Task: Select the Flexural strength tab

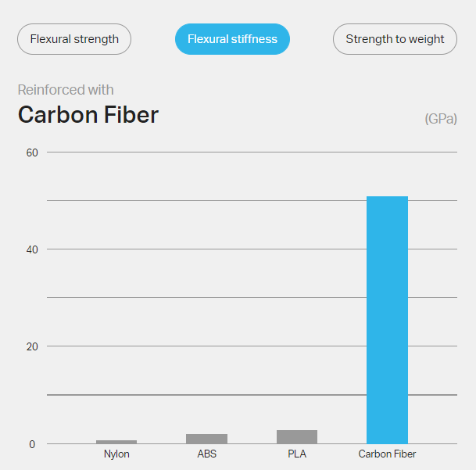Action: [x=74, y=39]
